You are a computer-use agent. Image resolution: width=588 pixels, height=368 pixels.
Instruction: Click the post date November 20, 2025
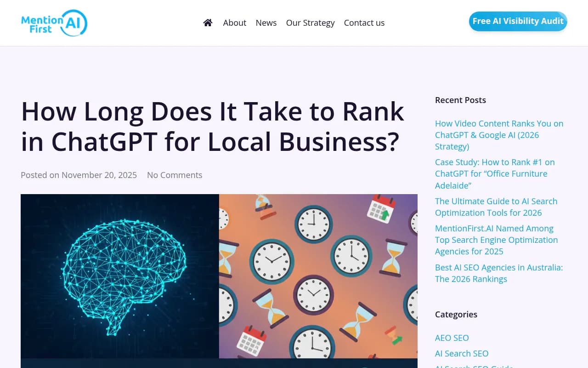[99, 175]
